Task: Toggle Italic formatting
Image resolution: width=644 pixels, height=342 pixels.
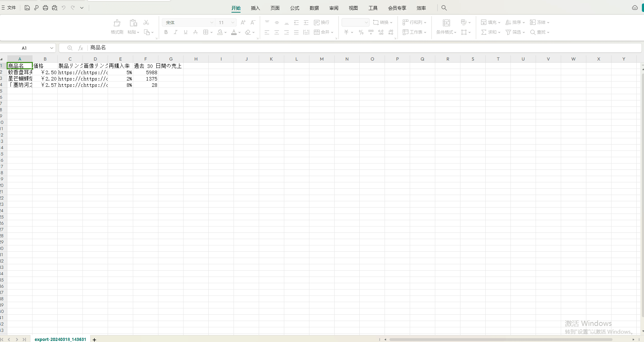Action: (176, 32)
